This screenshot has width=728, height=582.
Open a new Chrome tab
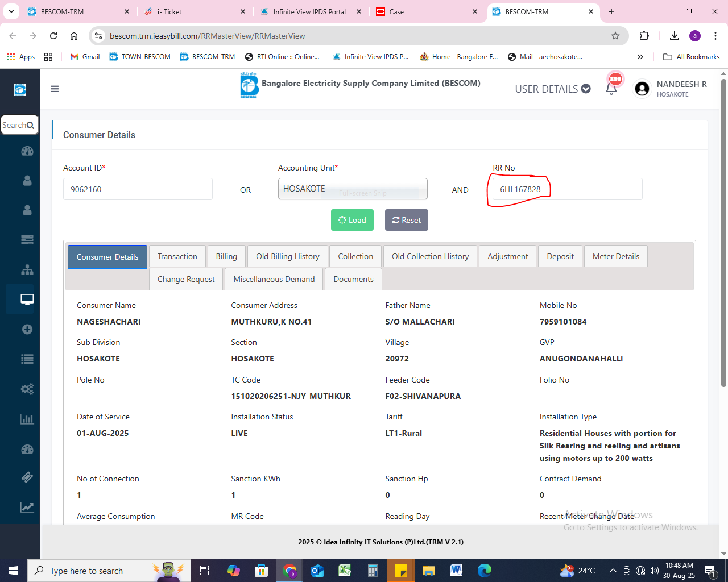click(x=611, y=11)
